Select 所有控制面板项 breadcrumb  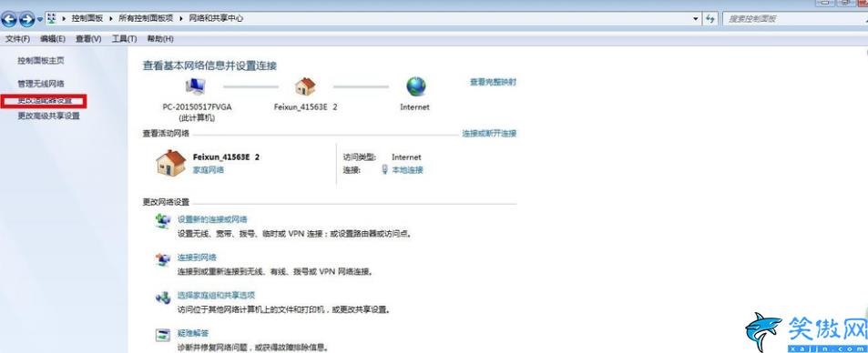(x=146, y=18)
